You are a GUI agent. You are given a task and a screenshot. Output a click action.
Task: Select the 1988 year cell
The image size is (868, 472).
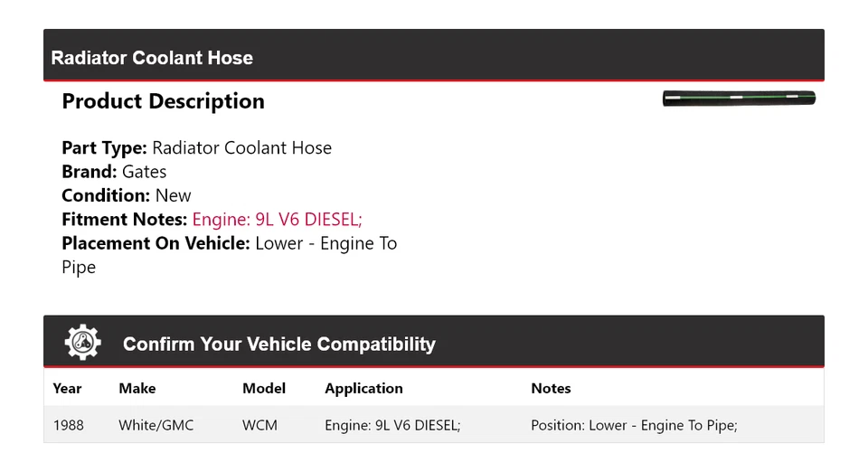pyautogui.click(x=68, y=425)
